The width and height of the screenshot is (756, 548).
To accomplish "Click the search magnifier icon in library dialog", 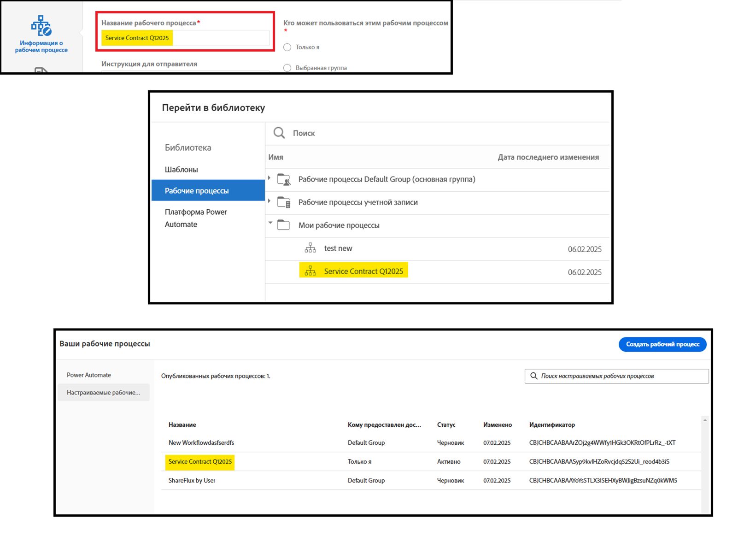I will point(279,133).
